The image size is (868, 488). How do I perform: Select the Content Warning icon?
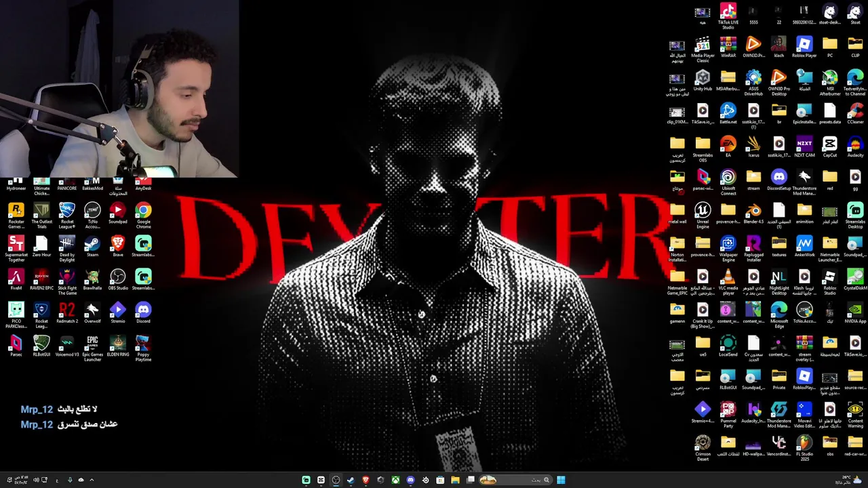[x=855, y=415]
